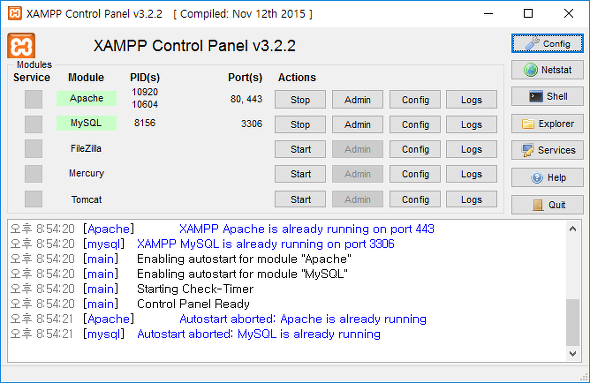This screenshot has height=383, width=590.
Task: Toggle the Apache service checkbox
Action: 33,99
